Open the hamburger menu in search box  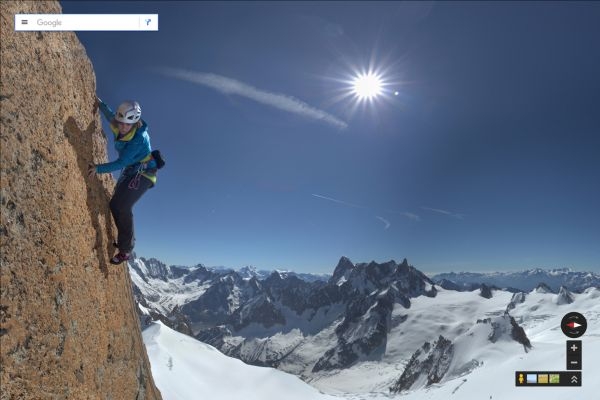coord(24,22)
